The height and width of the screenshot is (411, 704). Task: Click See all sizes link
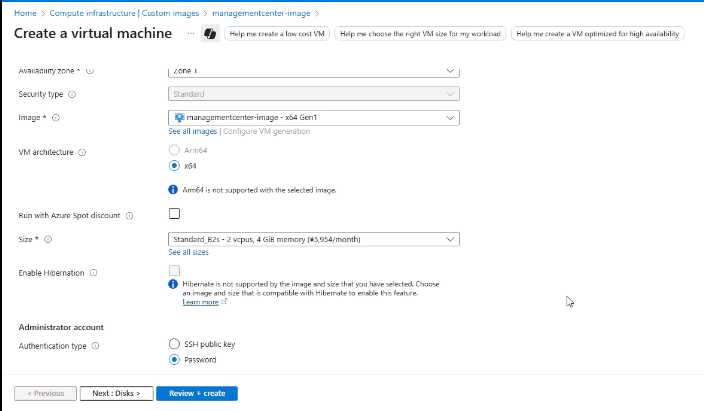(189, 252)
